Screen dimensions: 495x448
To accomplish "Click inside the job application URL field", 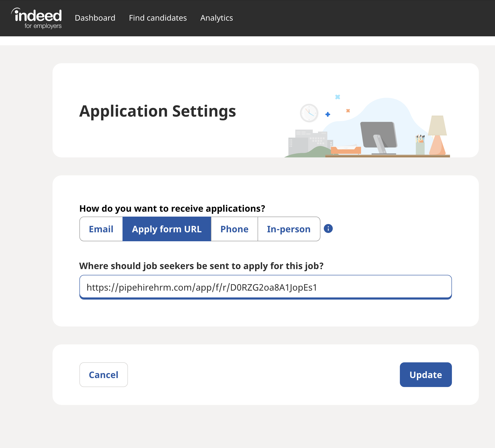I will (x=265, y=287).
